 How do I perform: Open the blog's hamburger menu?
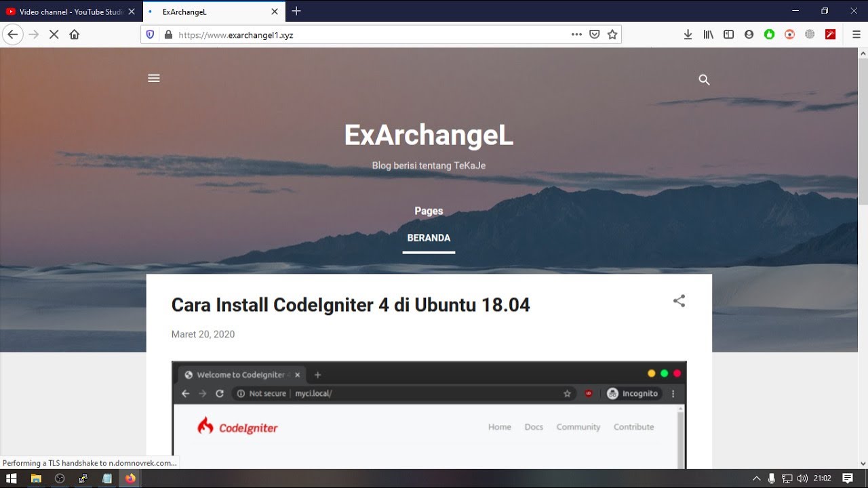click(154, 78)
